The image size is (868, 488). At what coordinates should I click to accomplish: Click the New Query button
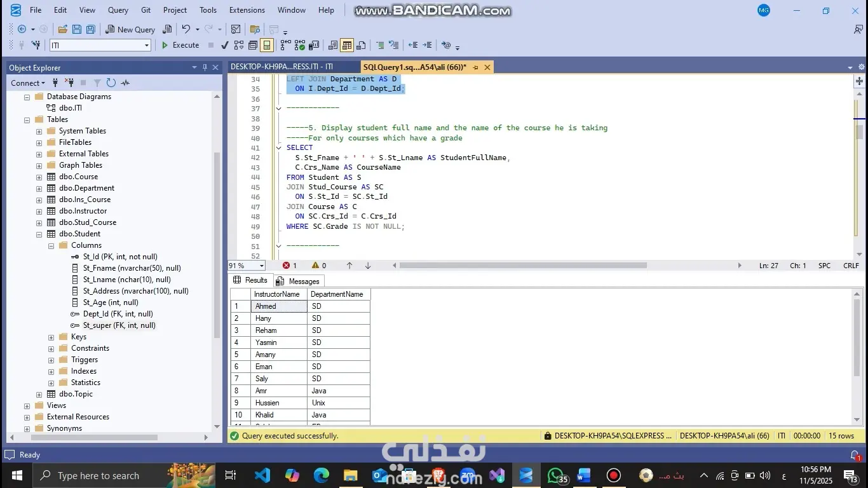coord(130,29)
